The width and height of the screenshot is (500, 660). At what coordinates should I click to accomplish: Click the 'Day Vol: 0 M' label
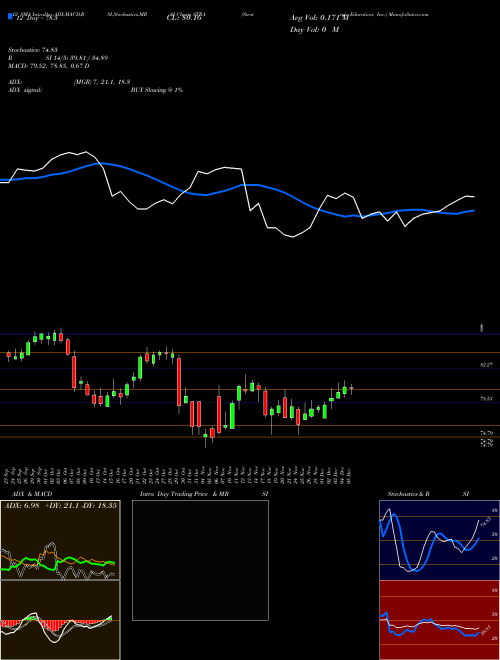pos(314,30)
